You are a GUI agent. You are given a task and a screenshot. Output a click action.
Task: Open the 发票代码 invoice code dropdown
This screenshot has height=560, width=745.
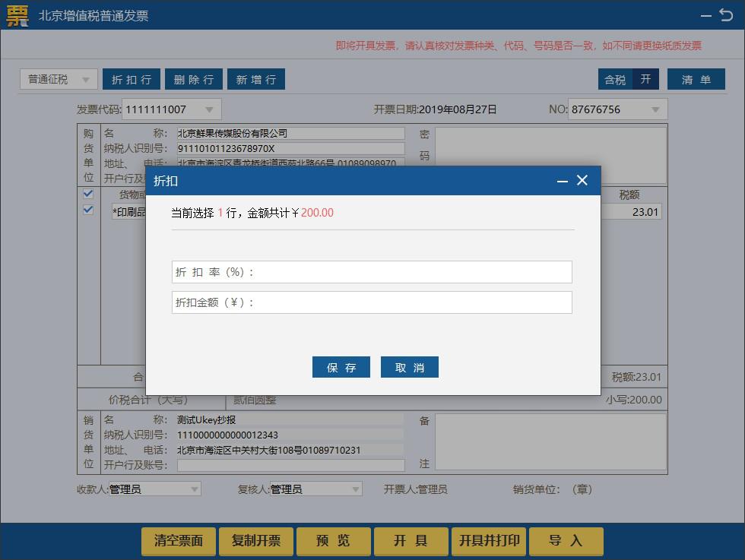211,109
